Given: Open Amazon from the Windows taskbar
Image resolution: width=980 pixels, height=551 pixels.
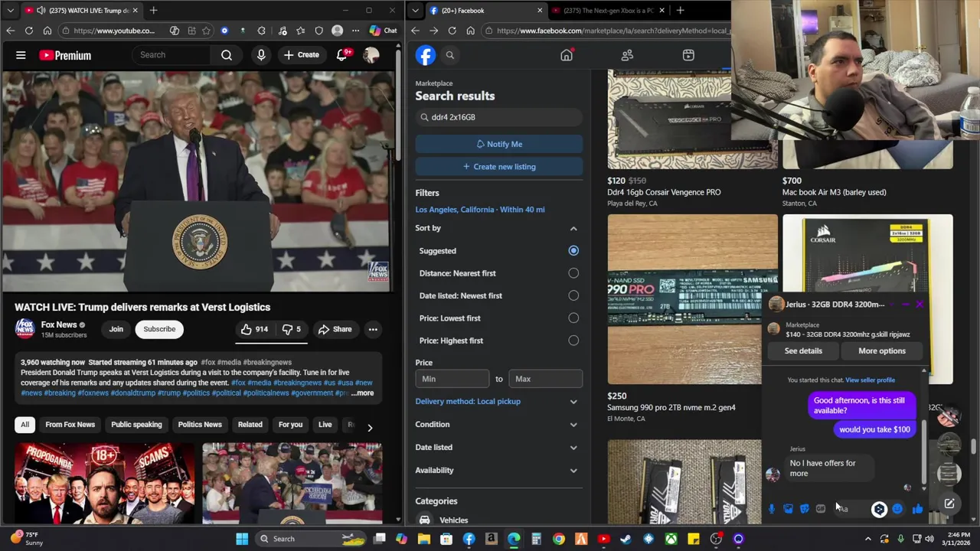Looking at the screenshot, I should pyautogui.click(x=491, y=539).
